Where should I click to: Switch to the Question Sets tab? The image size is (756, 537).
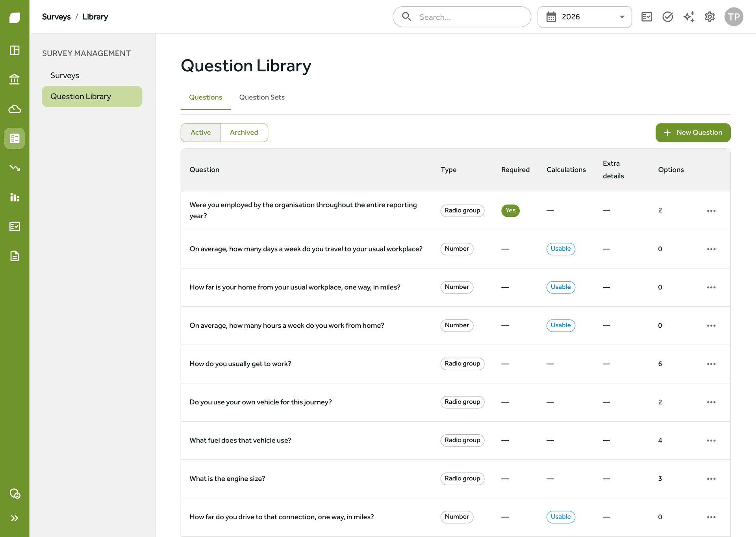[x=262, y=98]
